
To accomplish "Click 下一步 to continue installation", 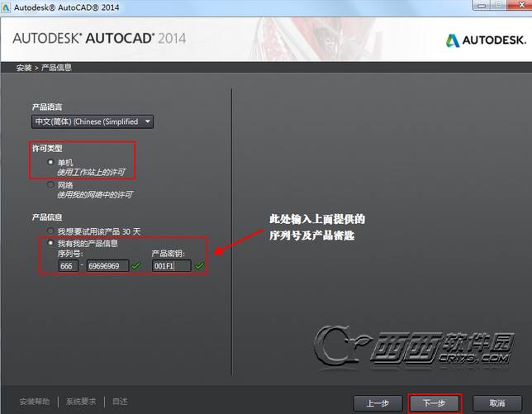I will pos(435,403).
